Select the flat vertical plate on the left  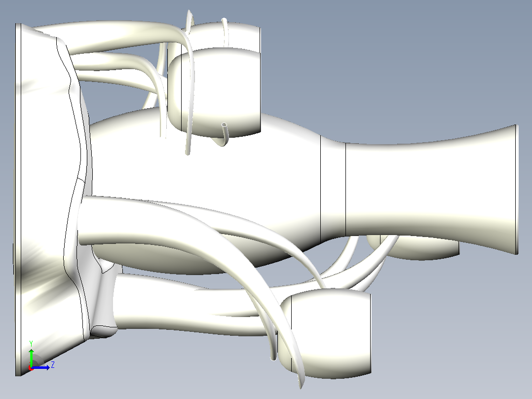click(18, 199)
